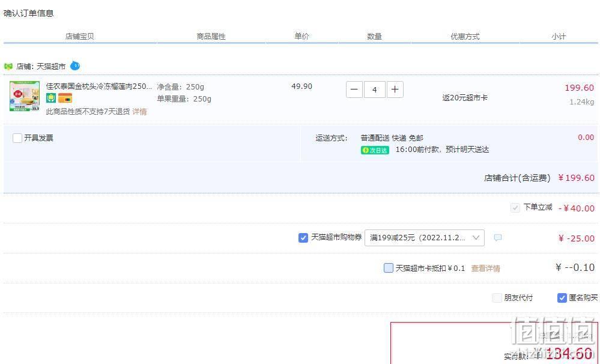Click the 单价 column header
Viewport: 600px width, 364px height.
pyautogui.click(x=302, y=36)
